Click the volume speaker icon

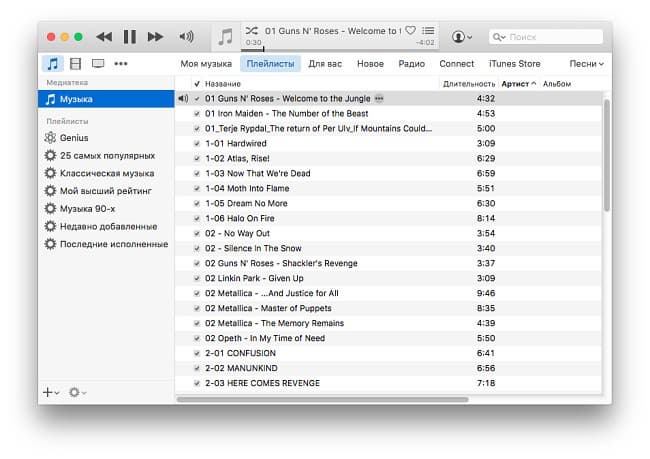click(x=186, y=37)
